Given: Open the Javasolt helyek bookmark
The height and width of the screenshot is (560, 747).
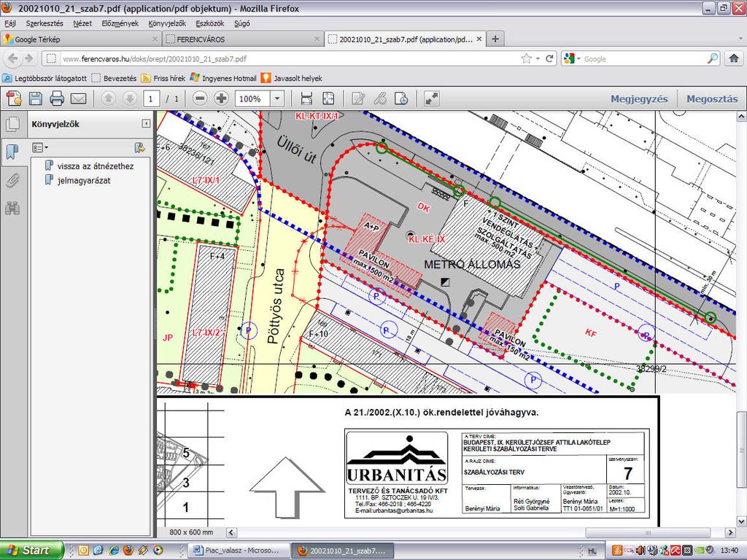Looking at the screenshot, I should click(292, 78).
